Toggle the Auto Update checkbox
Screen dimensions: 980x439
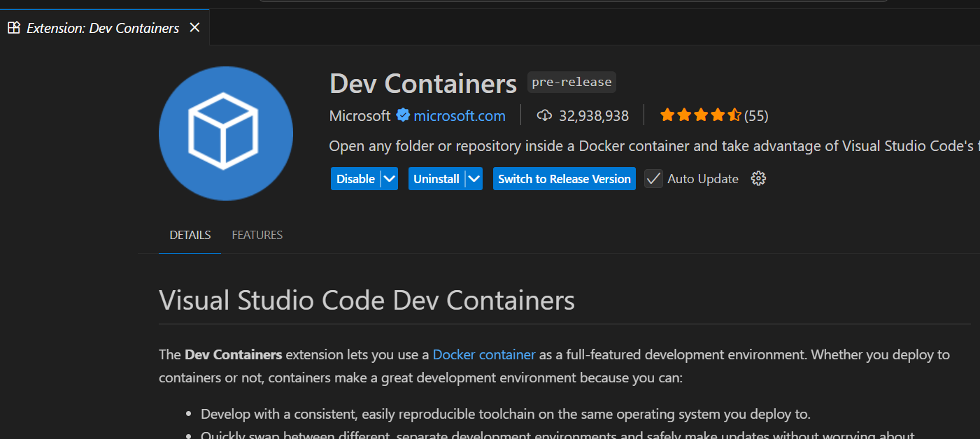click(653, 179)
